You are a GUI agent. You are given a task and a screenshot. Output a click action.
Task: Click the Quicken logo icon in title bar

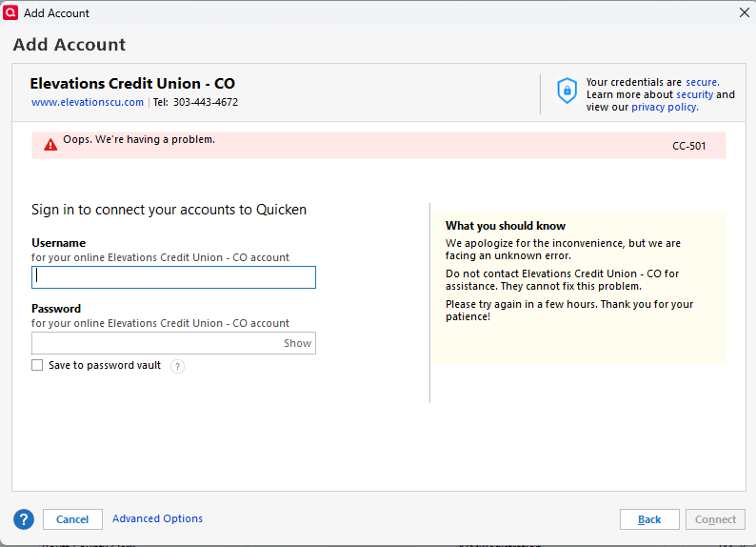coord(11,12)
